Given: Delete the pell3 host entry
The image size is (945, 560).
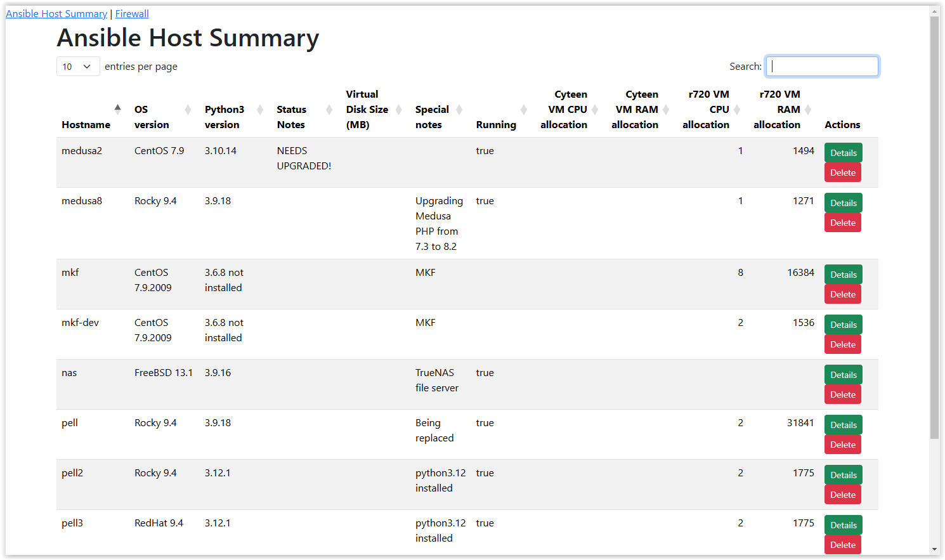Looking at the screenshot, I should coord(842,545).
